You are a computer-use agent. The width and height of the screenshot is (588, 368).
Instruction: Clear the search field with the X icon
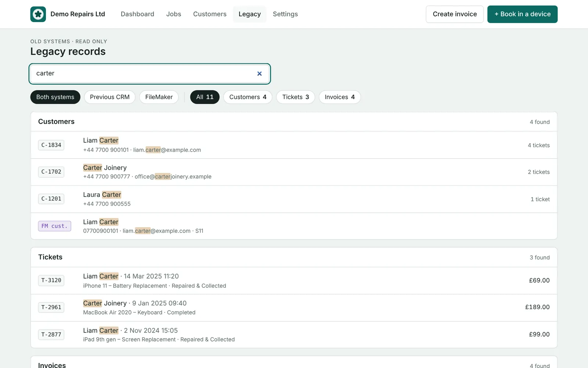(x=259, y=74)
